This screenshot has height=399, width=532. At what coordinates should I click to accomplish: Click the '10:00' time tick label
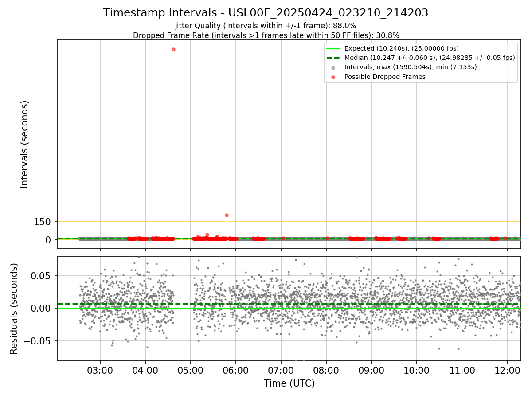point(417,370)
